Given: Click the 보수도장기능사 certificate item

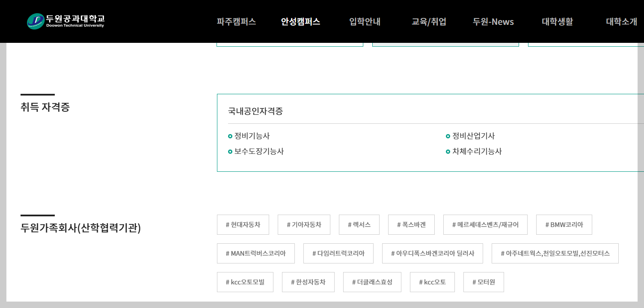Looking at the screenshot, I should (x=256, y=151).
